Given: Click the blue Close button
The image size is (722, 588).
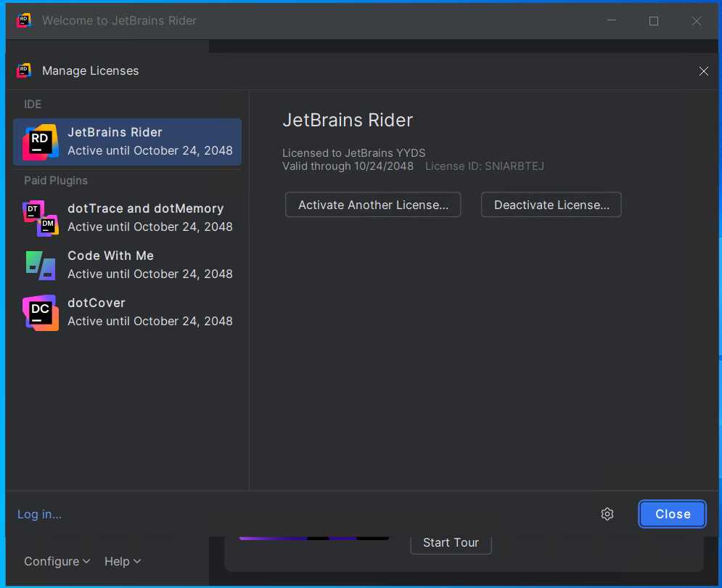Looking at the screenshot, I should click(672, 514).
